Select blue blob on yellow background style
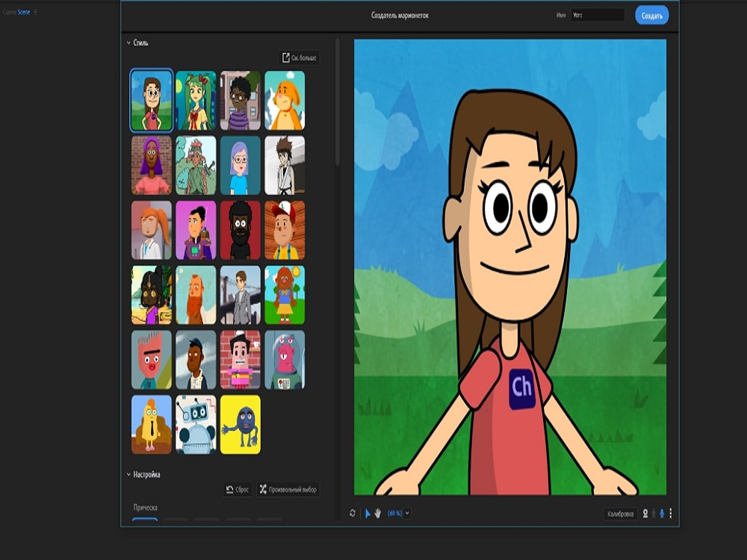This screenshot has width=747, height=560. (240, 424)
